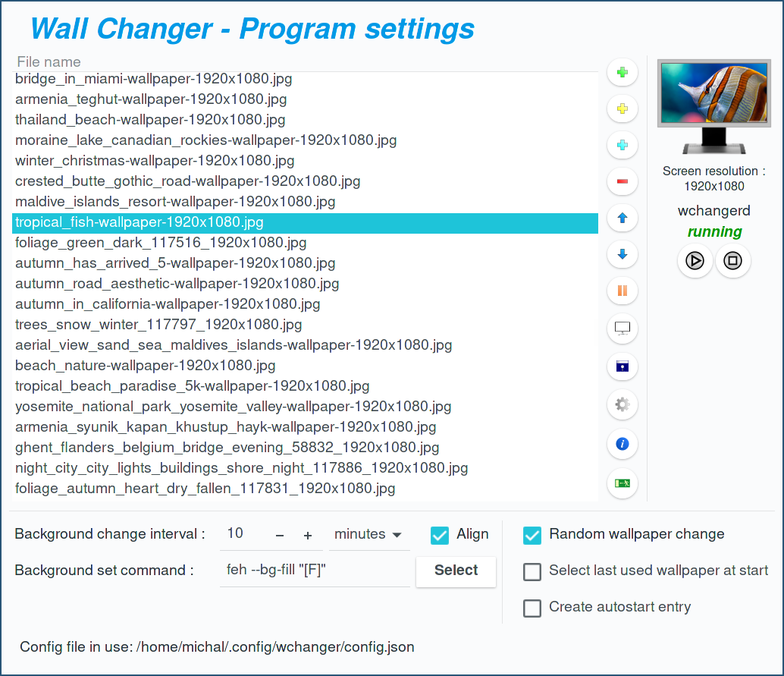784x676 pixels.
Task: Select autumn_in_california wallpaper in list
Action: pyautogui.click(x=168, y=304)
